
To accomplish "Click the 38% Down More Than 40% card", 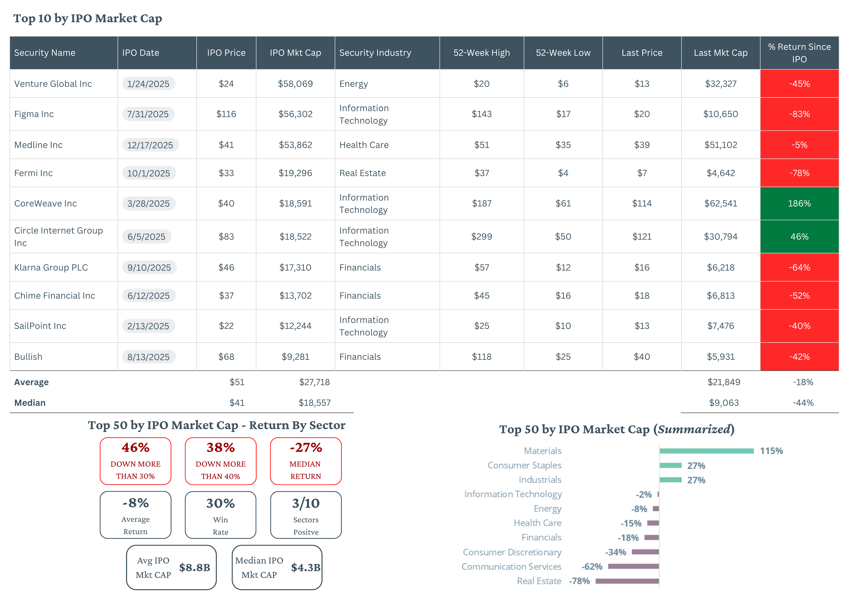I will 221,461.
